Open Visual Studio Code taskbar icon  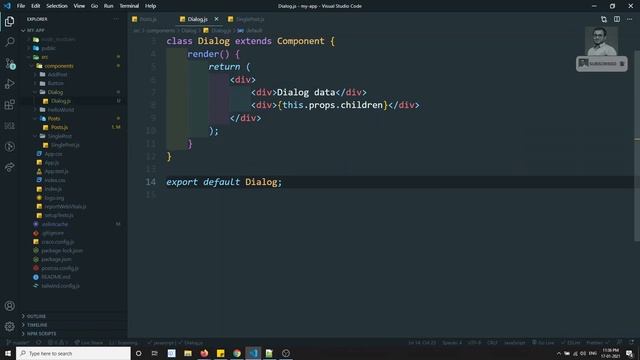[253, 353]
